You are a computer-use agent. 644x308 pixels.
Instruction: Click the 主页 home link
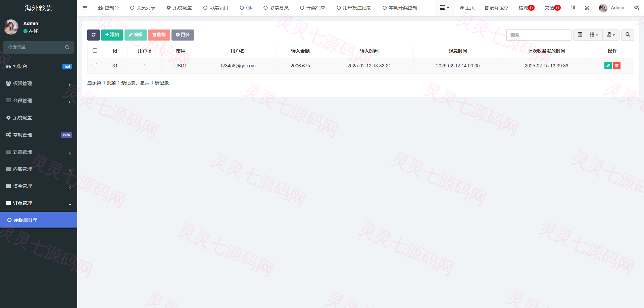click(x=467, y=8)
